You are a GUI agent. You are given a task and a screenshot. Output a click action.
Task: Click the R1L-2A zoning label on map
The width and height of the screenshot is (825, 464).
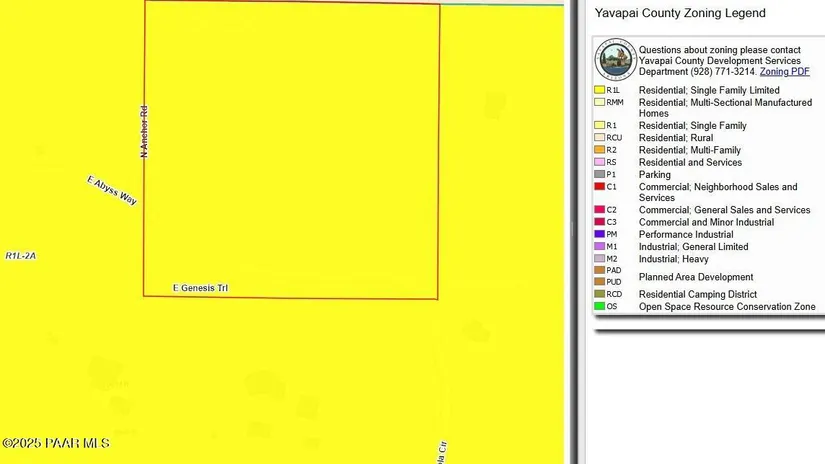tap(21, 256)
